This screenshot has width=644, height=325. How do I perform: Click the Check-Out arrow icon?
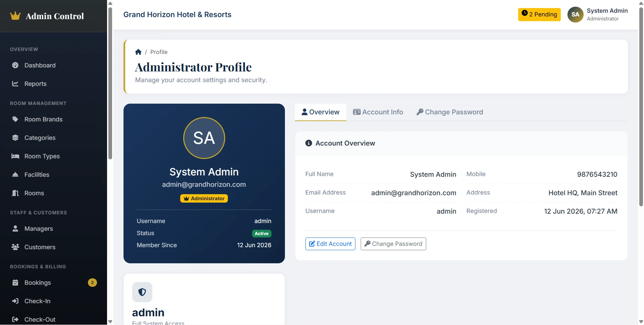(x=15, y=319)
